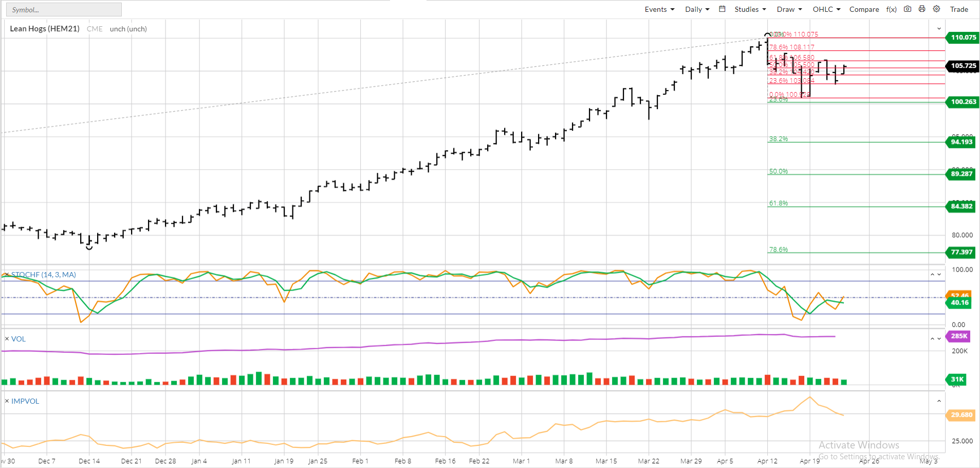Collapse the VOL panel with its chevron
Image resolution: width=980 pixels, height=468 pixels.
coord(932,338)
